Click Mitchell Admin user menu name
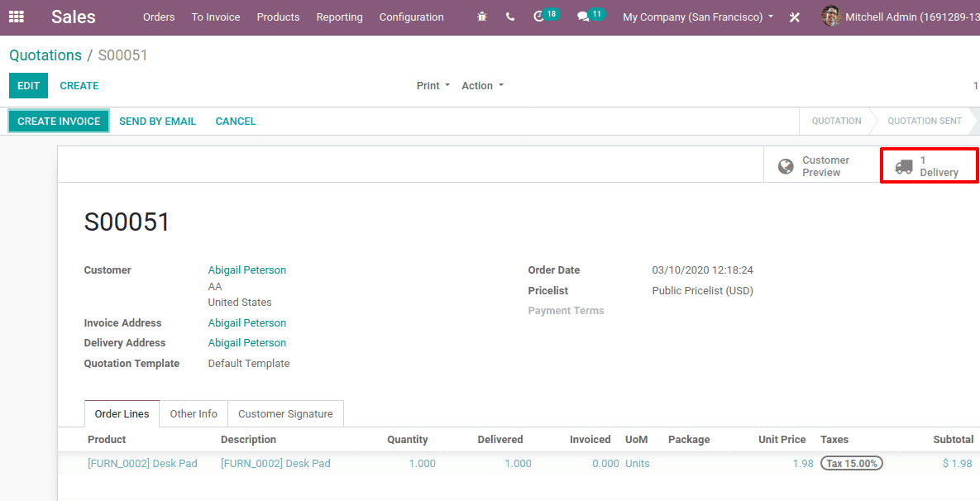The width and height of the screenshot is (980, 501). (x=912, y=17)
